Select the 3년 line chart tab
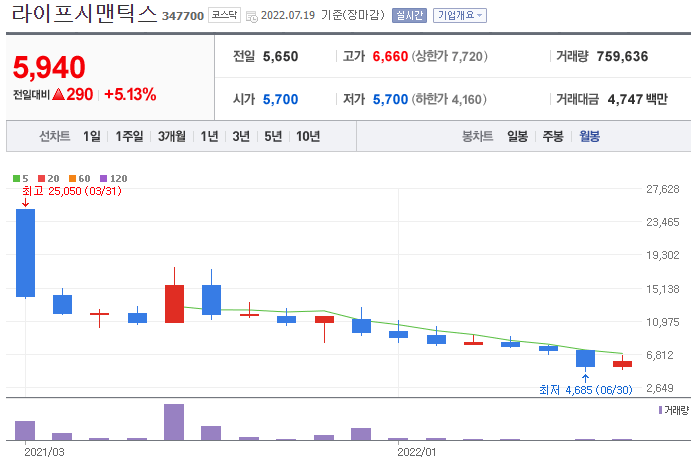The width and height of the screenshot is (691, 463). [241, 137]
